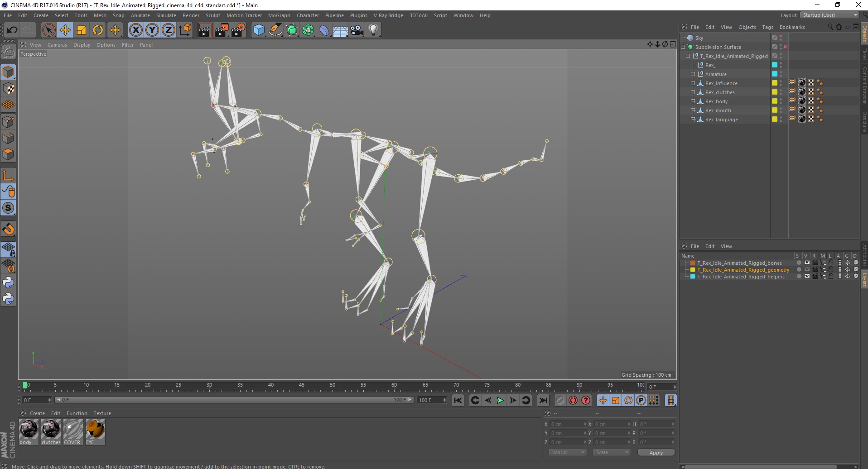Image resolution: width=868 pixels, height=469 pixels.
Task: Toggle visibility of Rigged_helpers layer
Action: coord(807,277)
